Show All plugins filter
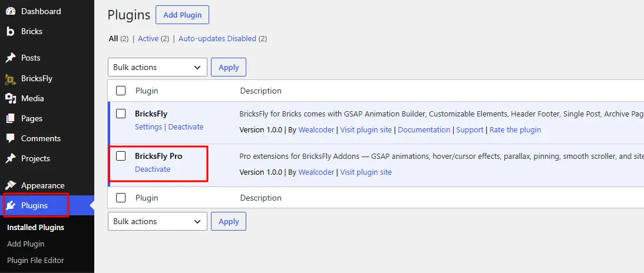The width and height of the screenshot is (644, 273). [x=113, y=38]
